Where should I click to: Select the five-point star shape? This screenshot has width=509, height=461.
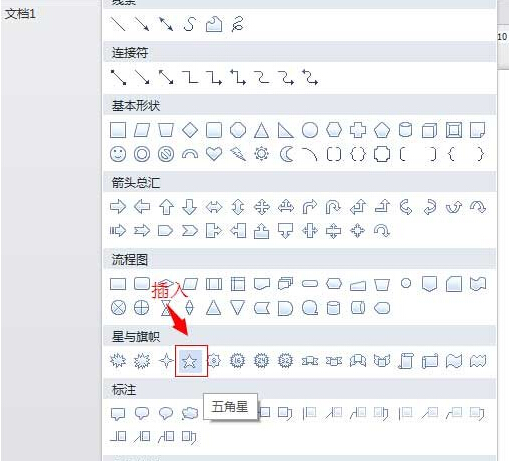tap(190, 361)
